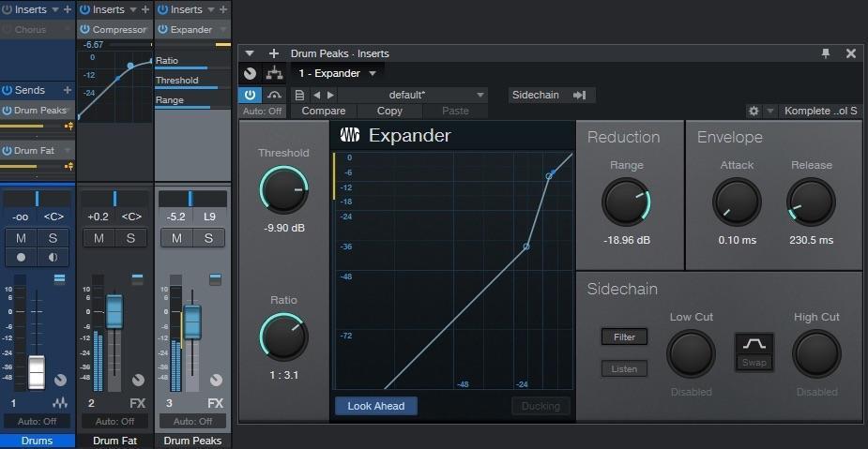Click the Drum Peaks channel fader handle
Viewport: 868px width, 449px height.
point(192,322)
